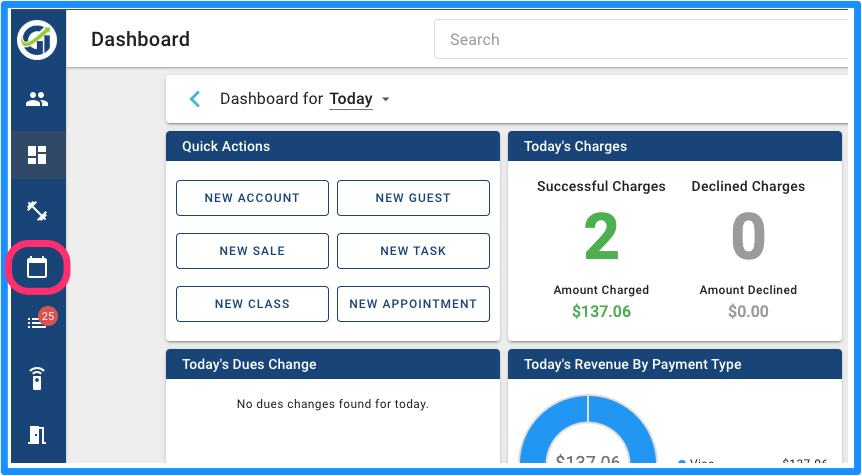Viewport: 862px width, 476px height.
Task: Click the company logo in the sidebar
Action: 37,40
